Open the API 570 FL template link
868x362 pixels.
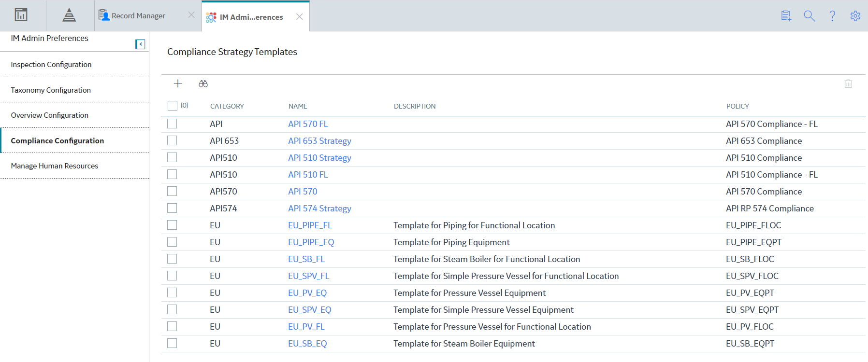308,124
